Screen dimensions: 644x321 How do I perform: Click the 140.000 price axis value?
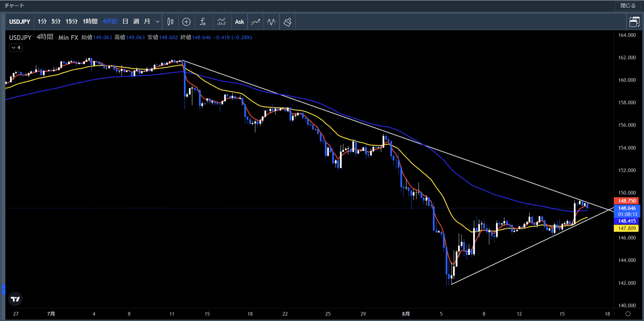pos(627,305)
